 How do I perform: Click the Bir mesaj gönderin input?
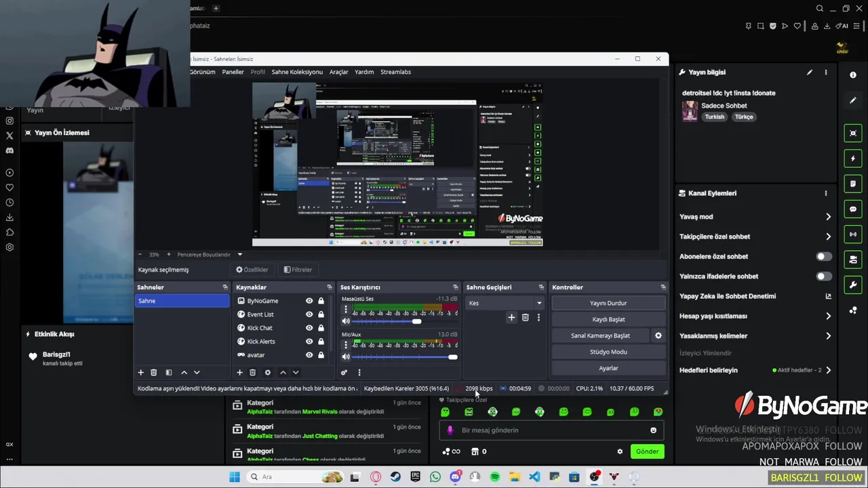[553, 430]
